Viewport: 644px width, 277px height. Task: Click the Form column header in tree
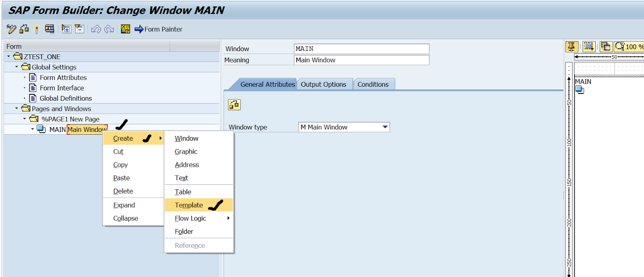87,46
